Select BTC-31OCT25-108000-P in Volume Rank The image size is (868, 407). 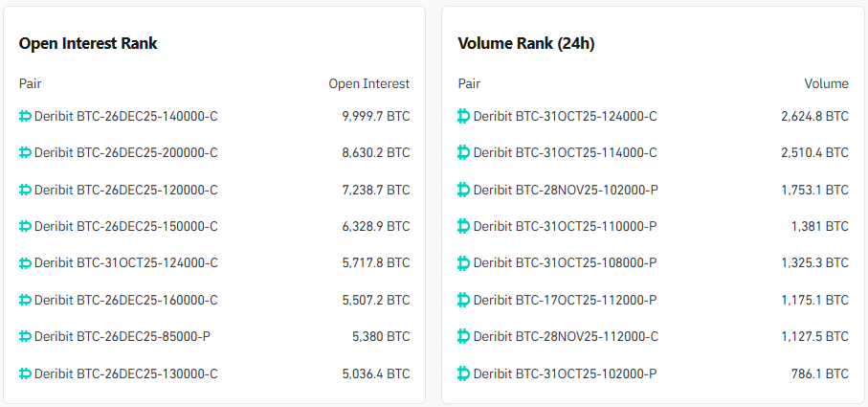[x=565, y=262]
